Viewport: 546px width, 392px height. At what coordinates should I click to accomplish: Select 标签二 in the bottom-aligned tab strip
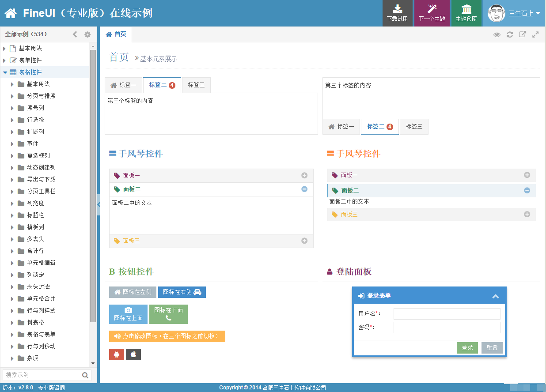tap(380, 127)
